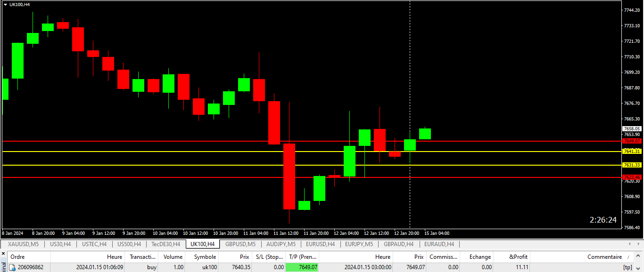Viewport: 644px width, 272px height.
Task: Sort by the Symbole column header
Action: (x=202, y=257)
